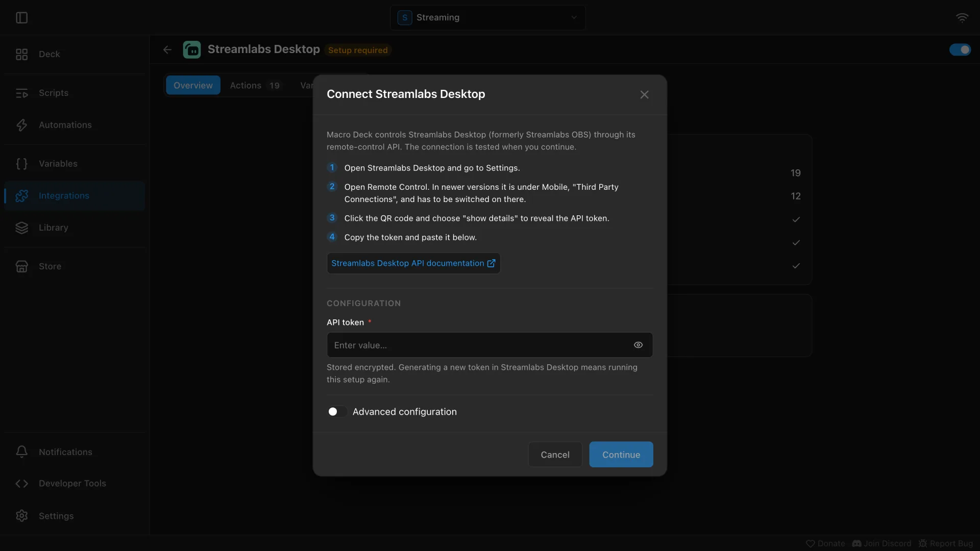Enable the Advanced configuration switch
This screenshot has height=551, width=980.
point(337,412)
